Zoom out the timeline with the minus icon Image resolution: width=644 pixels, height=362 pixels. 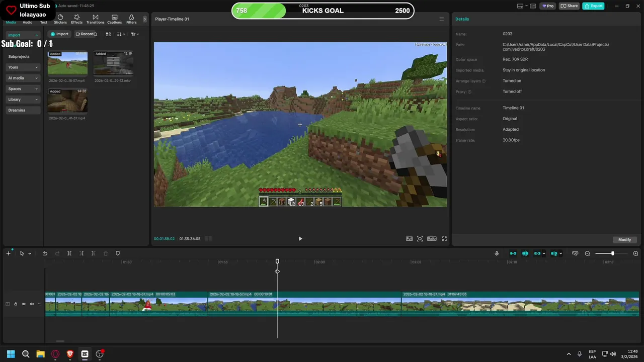pos(587,253)
